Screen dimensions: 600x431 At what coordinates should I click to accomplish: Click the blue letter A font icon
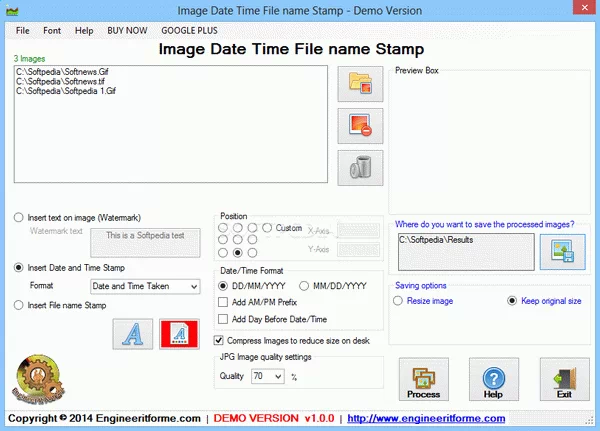[132, 333]
